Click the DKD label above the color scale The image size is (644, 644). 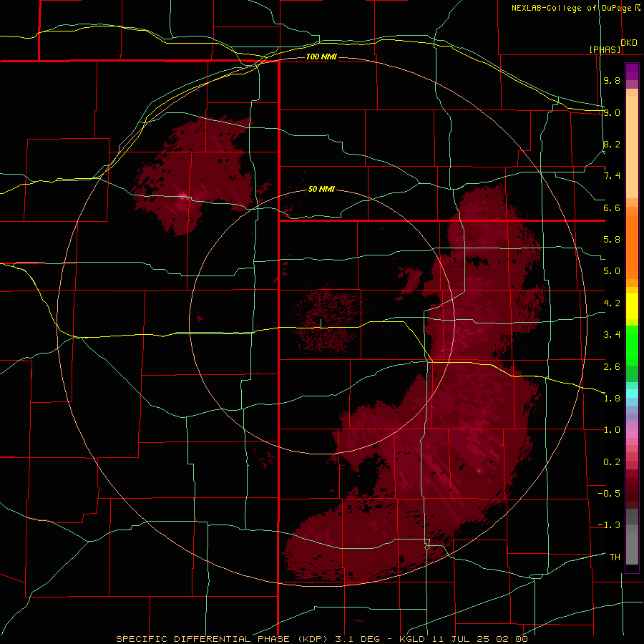(x=629, y=43)
